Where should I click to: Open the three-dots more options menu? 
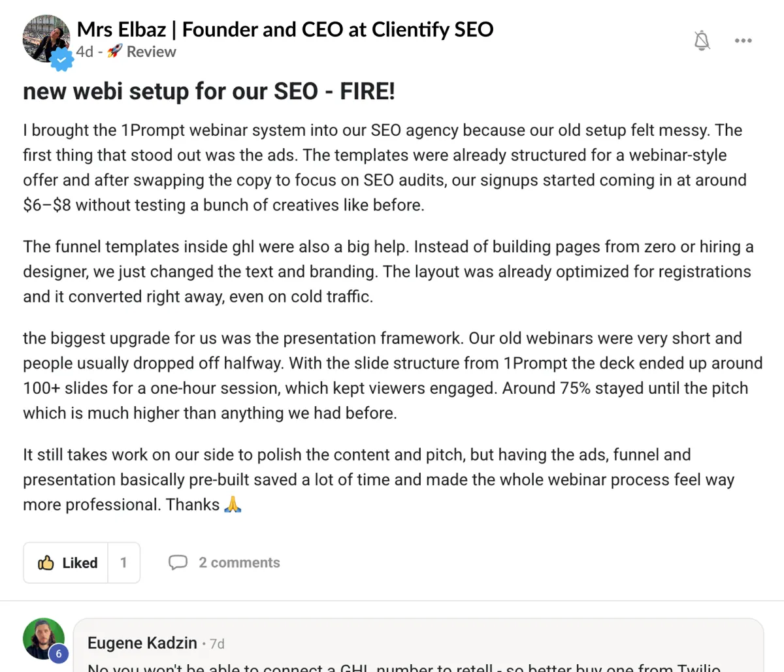coord(743,40)
